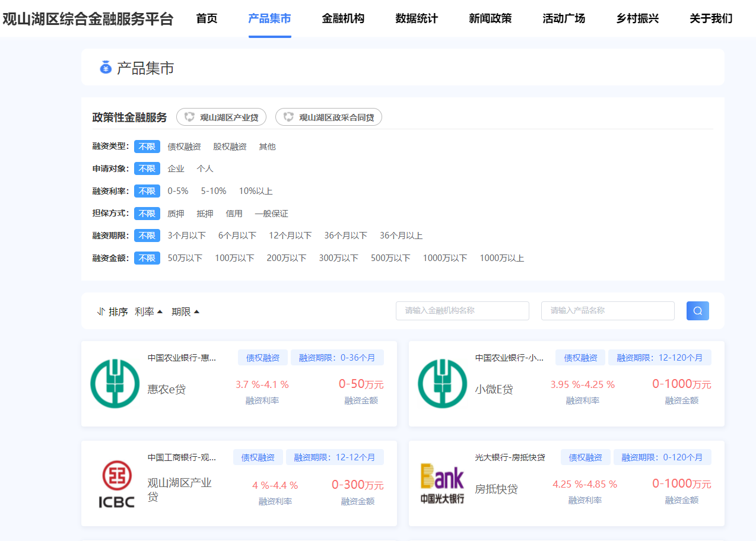Click the sort arrows icon beside 排序
Viewport: 756px width, 541px height.
[x=101, y=311]
